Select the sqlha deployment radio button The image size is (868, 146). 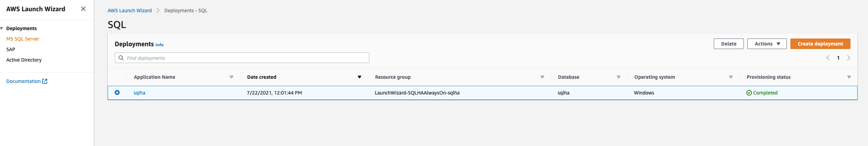click(x=117, y=92)
